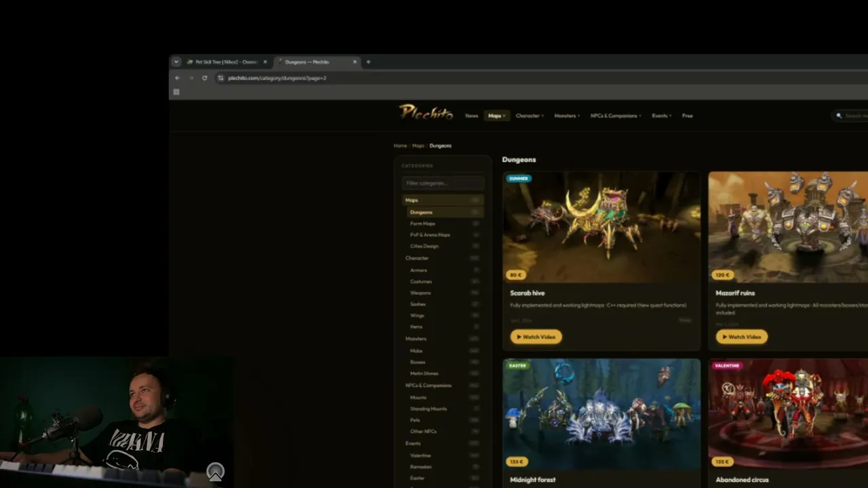The image size is (868, 488).
Task: Close the Dungeons — Plechito tab
Action: 355,62
